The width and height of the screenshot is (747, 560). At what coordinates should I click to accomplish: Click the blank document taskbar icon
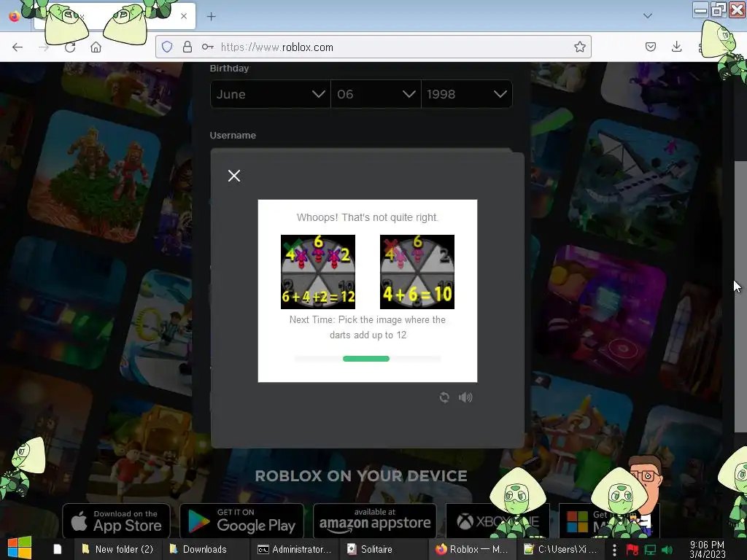[x=57, y=549]
